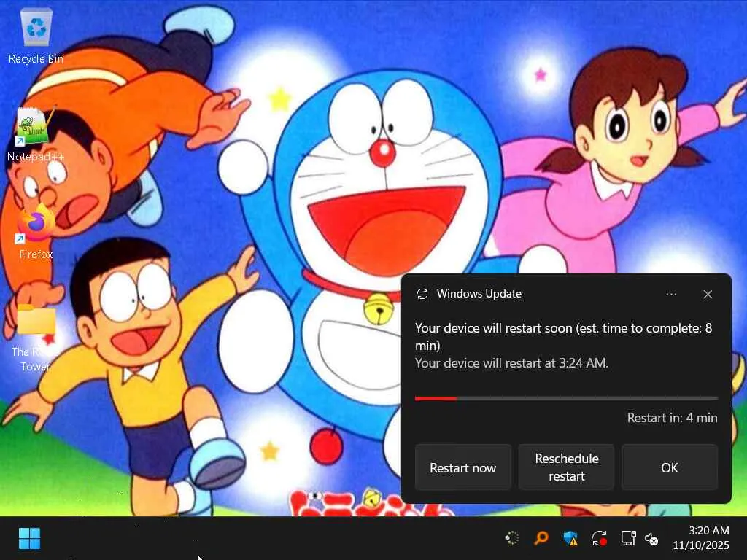This screenshot has width=747, height=560.
Task: Open the Recycle Bin desktop icon
Action: tap(36, 36)
